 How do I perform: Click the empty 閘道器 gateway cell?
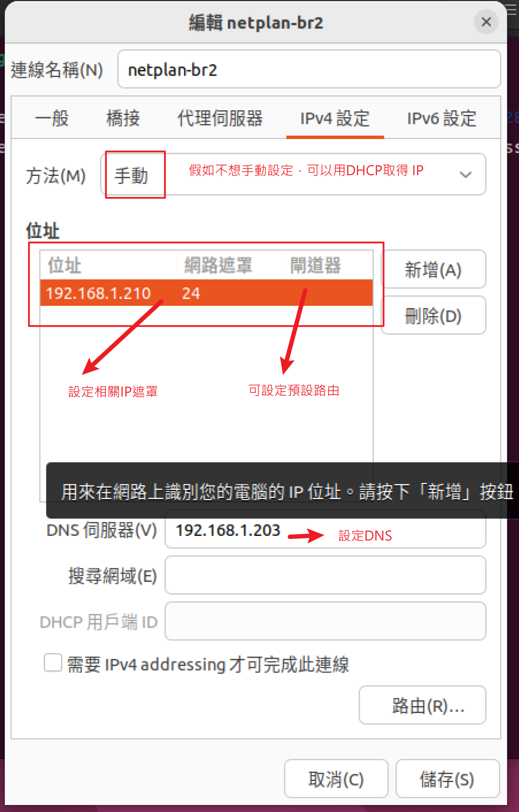[327, 293]
